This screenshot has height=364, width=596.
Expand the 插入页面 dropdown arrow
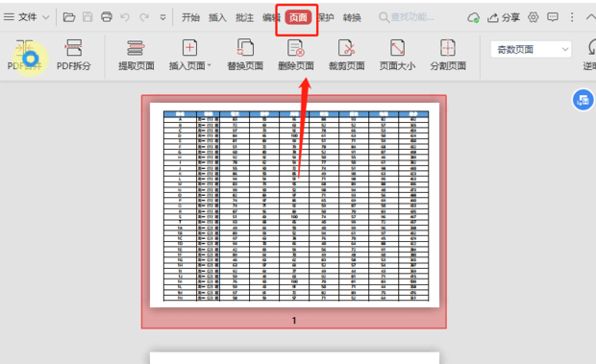pos(209,65)
